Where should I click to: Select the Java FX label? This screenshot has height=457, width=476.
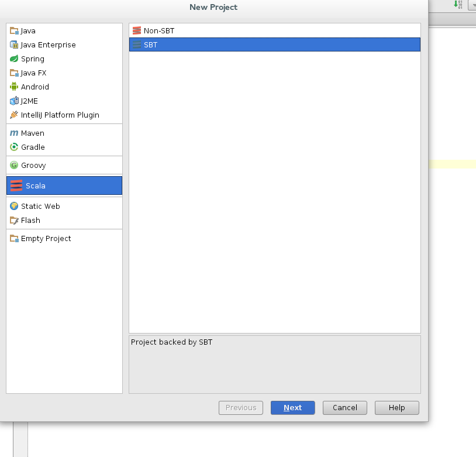click(33, 73)
